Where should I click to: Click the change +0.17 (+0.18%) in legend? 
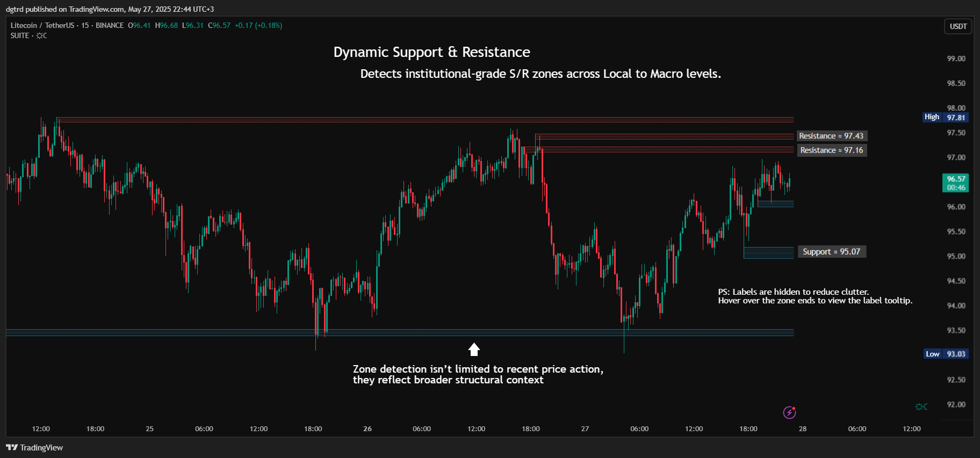[258, 25]
